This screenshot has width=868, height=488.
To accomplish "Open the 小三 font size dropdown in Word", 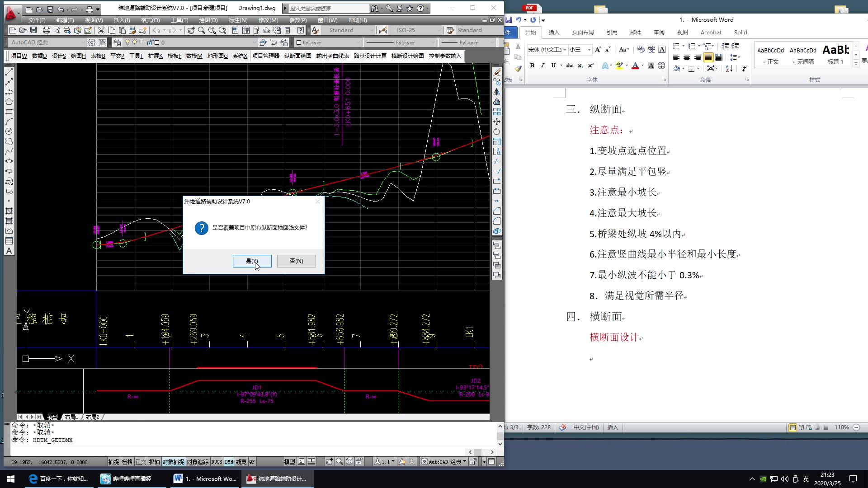I will point(580,49).
